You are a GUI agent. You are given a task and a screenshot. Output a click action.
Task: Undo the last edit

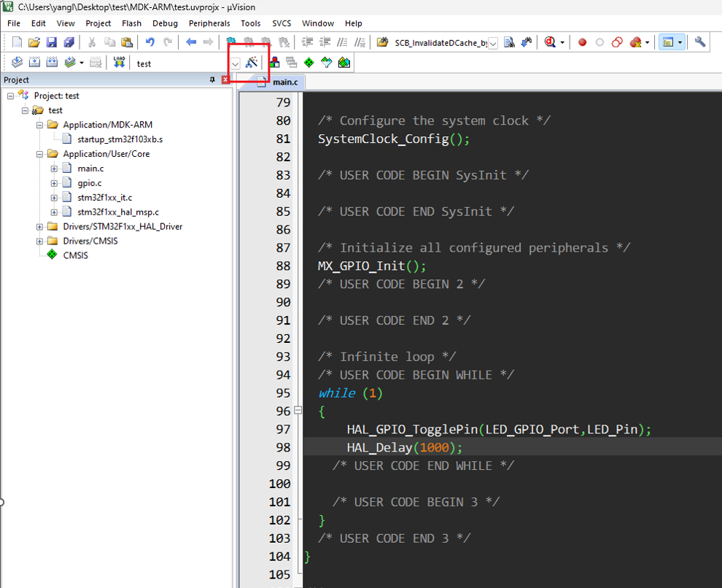[150, 42]
